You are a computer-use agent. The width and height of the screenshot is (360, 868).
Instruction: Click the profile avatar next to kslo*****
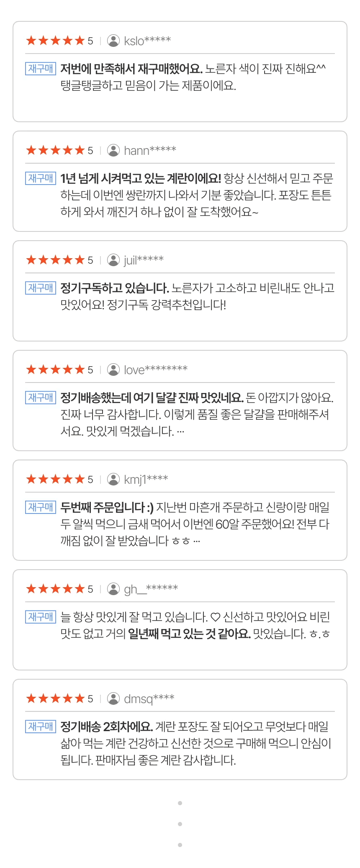point(113,41)
